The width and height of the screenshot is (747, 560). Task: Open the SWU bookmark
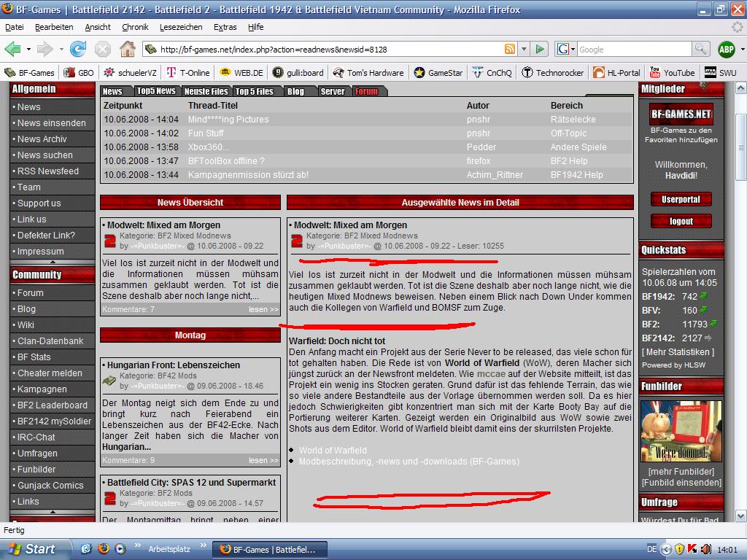click(721, 72)
